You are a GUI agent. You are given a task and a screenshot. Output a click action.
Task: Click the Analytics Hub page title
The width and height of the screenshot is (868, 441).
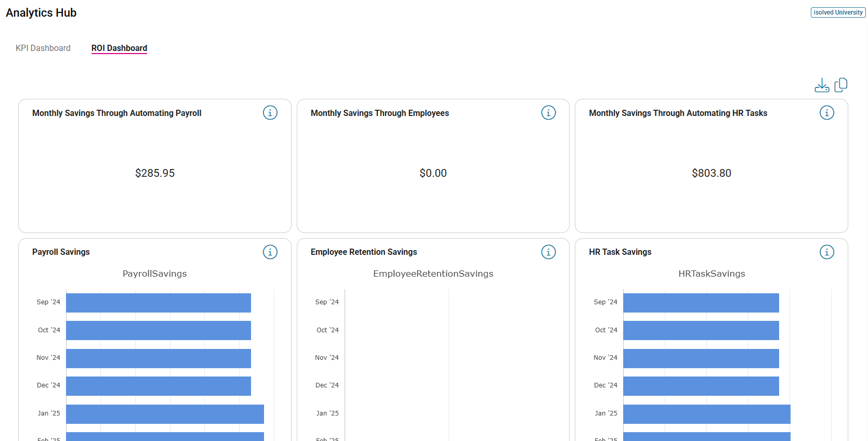pyautogui.click(x=41, y=13)
